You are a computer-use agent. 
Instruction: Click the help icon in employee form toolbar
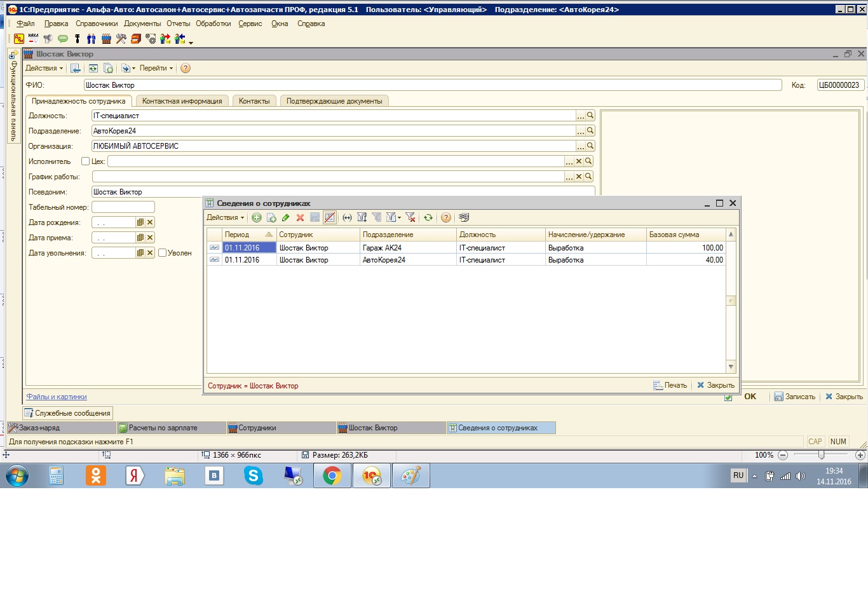click(186, 68)
